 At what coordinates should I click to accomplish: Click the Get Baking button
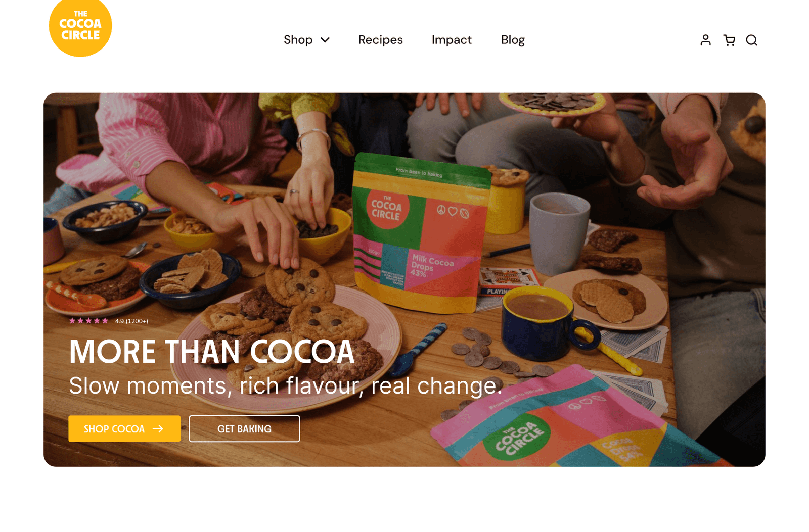244,428
